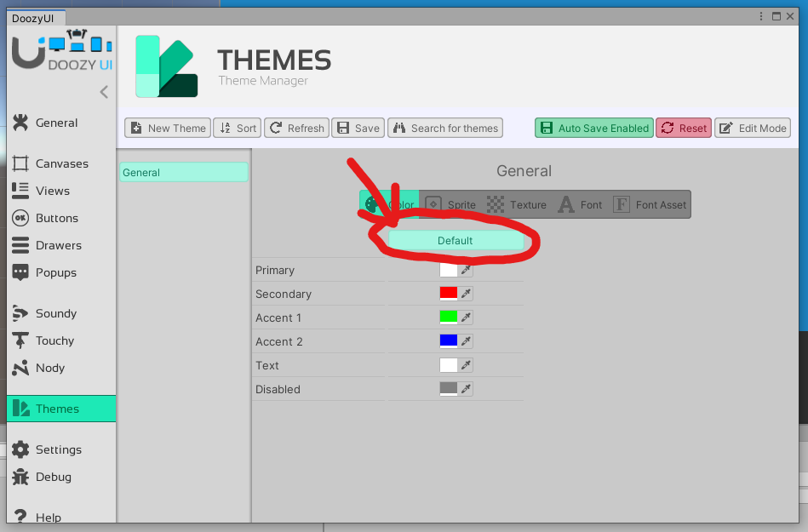Click the Secondary label
The image size is (808, 532).
pos(284,294)
